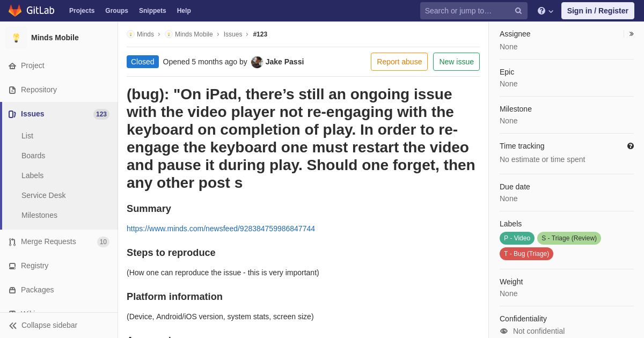Open the Issues breadcrumb link
The image size is (644, 338).
(233, 34)
